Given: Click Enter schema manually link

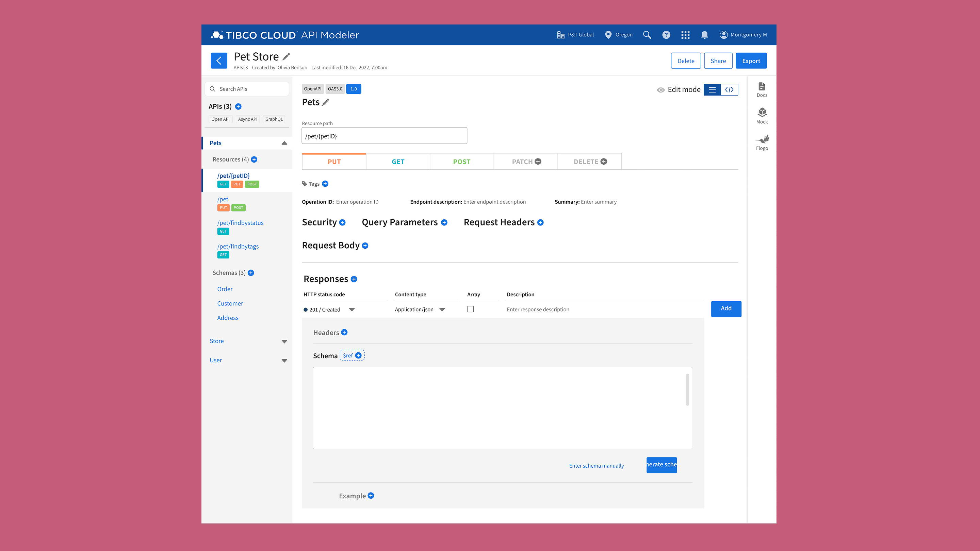Looking at the screenshot, I should click(596, 465).
